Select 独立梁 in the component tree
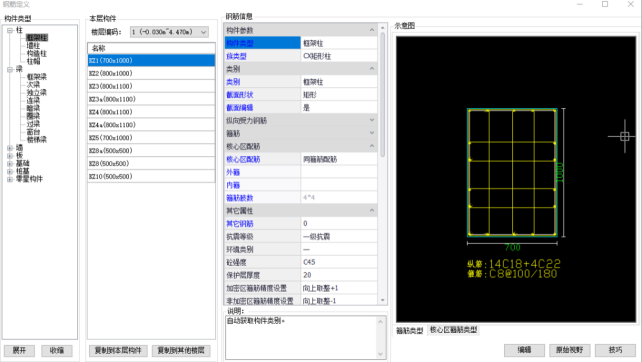642x362 pixels. (37, 93)
